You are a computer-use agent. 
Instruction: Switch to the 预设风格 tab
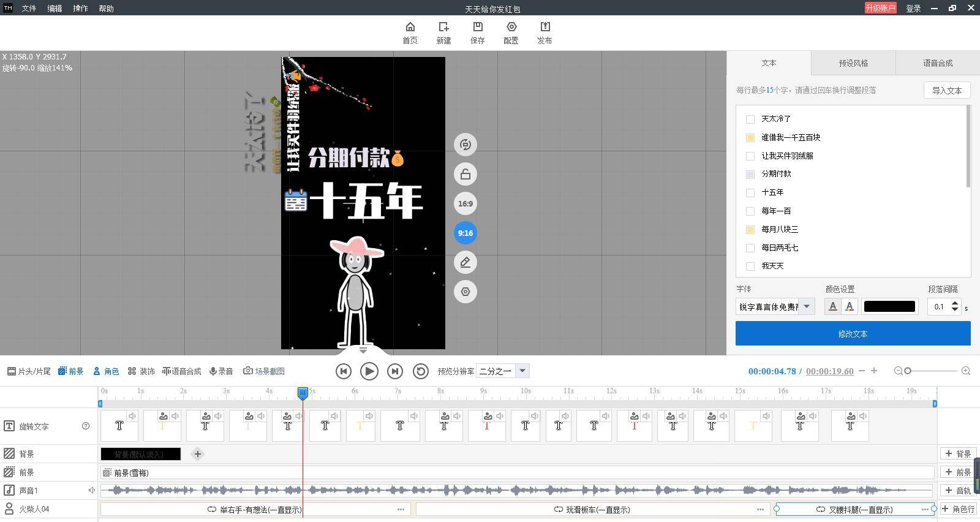point(853,63)
